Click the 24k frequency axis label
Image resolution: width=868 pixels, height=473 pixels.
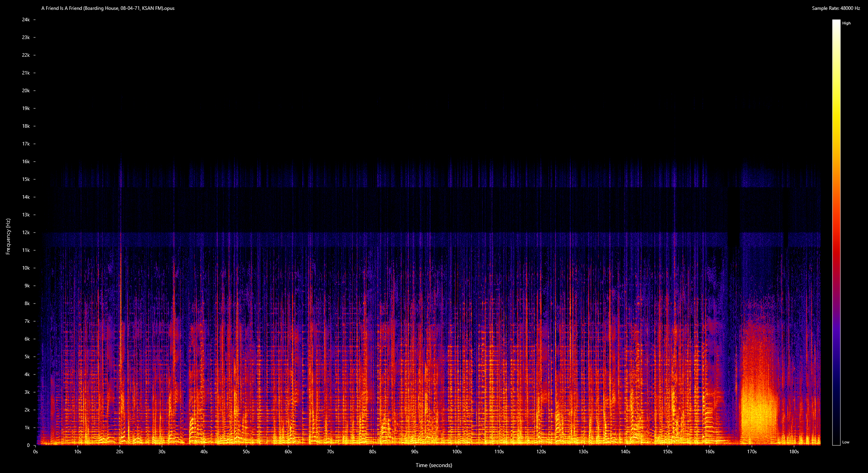pos(26,20)
